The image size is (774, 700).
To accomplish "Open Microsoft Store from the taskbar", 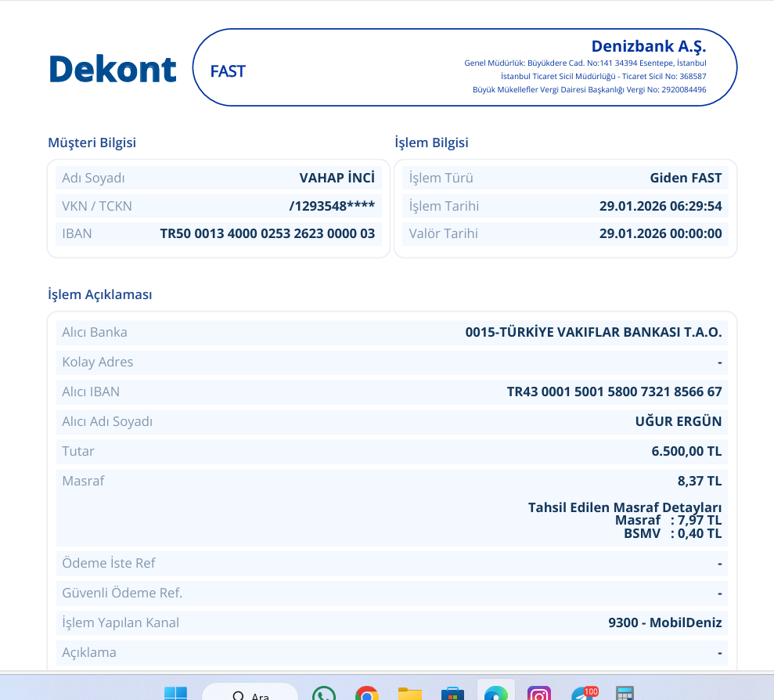I will tap(452, 694).
